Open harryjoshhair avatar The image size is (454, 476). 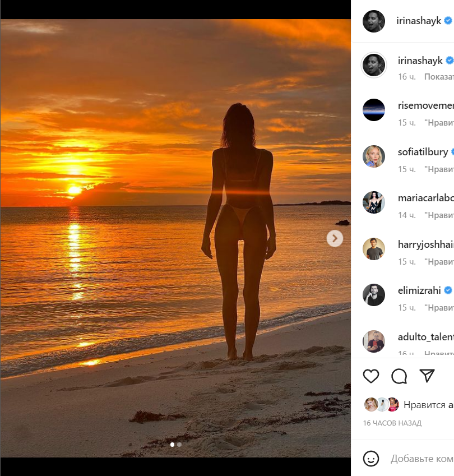coord(374,249)
